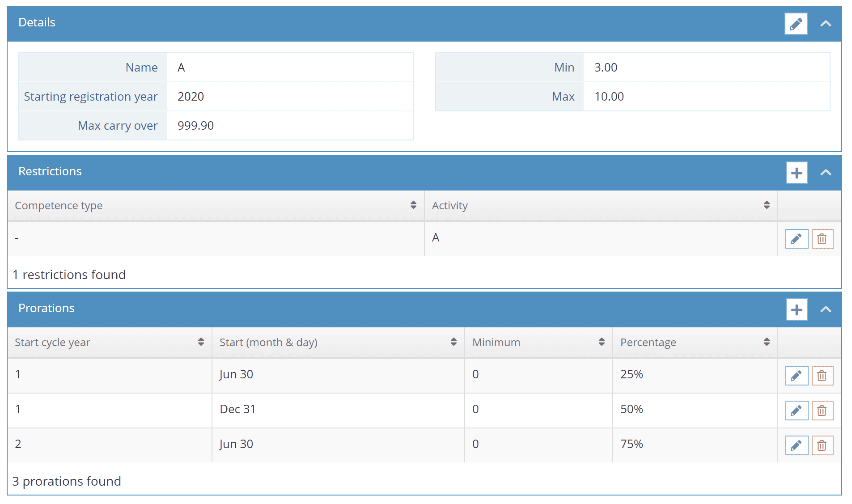Sort prorations by Minimum column

click(x=539, y=342)
